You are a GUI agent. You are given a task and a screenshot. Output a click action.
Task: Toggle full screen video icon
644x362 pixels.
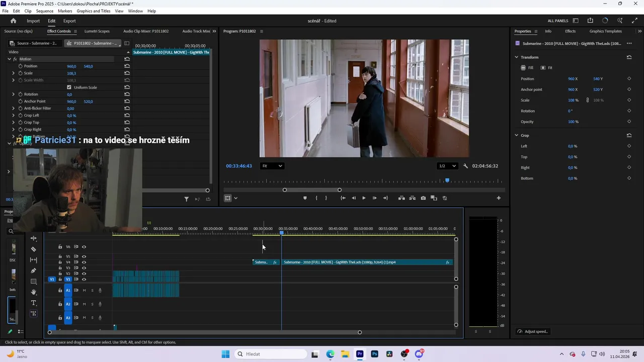point(634,21)
